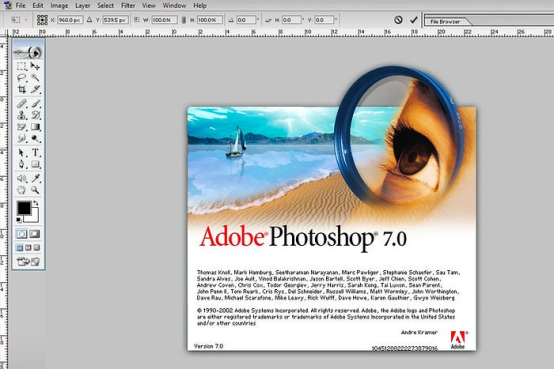The height and width of the screenshot is (370, 554).
Task: Click the reference point locator grid
Action: tap(42, 20)
